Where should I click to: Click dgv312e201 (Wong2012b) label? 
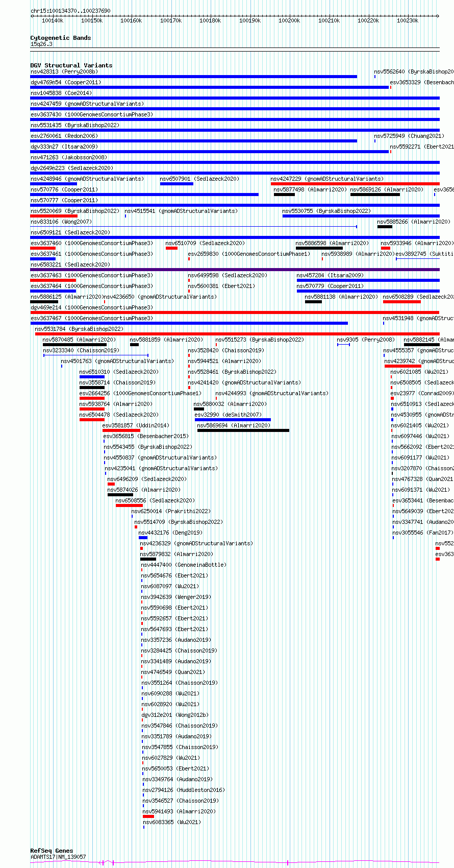point(175,715)
